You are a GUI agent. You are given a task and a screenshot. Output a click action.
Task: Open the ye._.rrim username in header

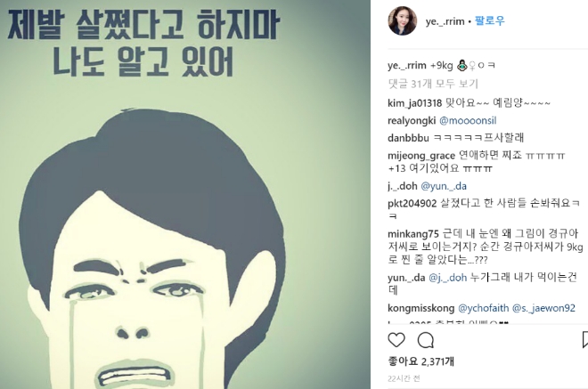(x=445, y=21)
